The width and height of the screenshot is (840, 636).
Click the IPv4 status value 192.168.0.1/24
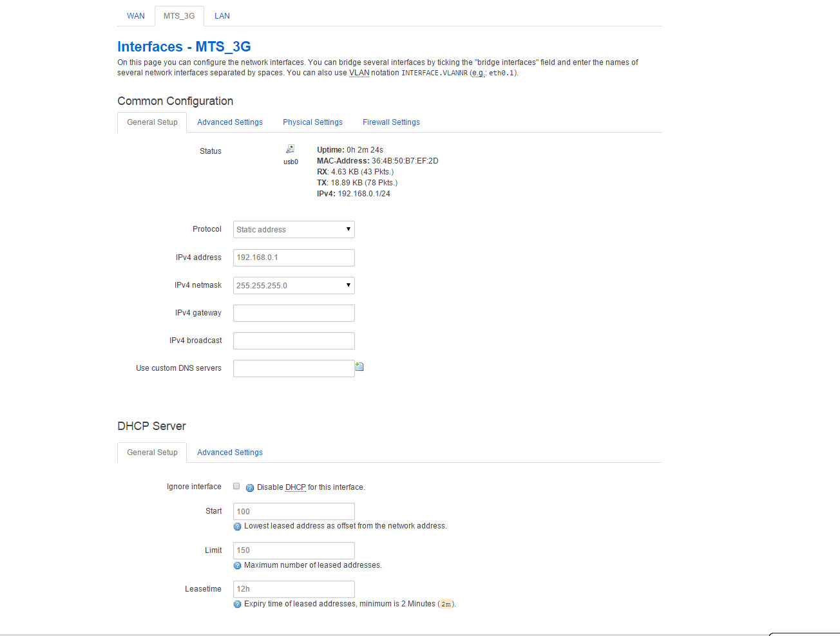pos(364,194)
